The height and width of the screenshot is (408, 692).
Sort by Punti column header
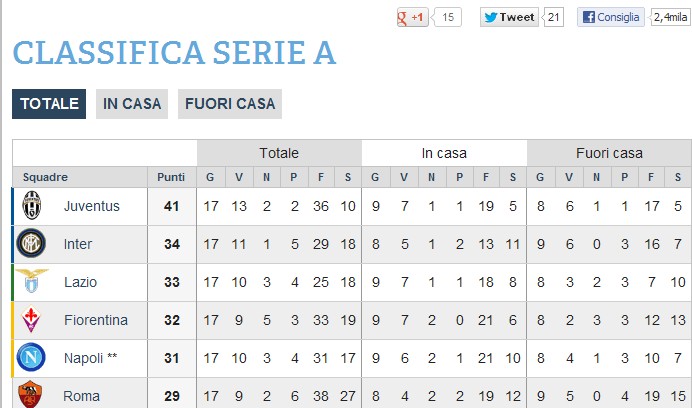point(171,177)
